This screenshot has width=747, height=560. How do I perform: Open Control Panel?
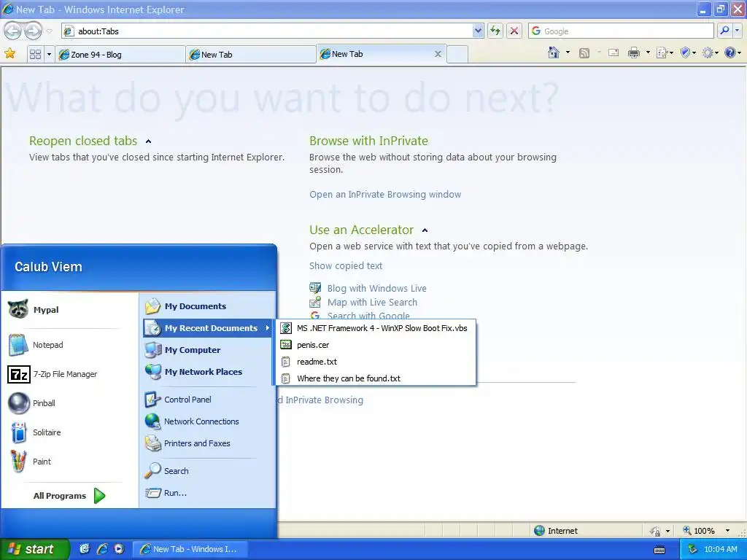coord(207,400)
